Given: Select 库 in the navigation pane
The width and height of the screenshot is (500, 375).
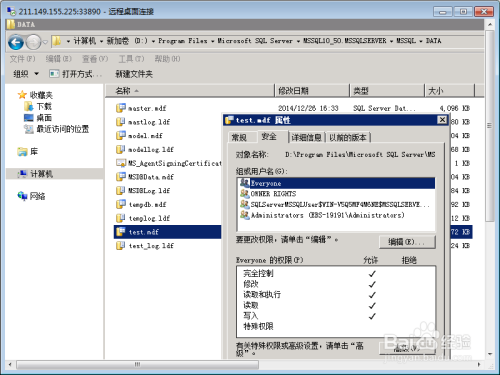Looking at the screenshot, I should pos(28,152).
